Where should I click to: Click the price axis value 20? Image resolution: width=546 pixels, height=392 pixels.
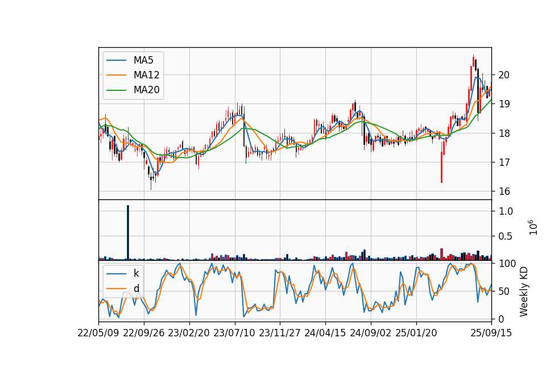[503, 75]
